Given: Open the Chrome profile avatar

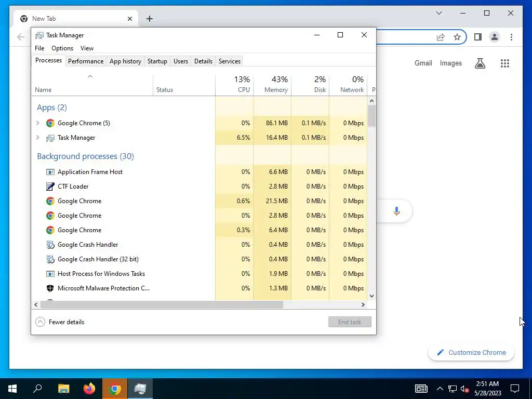Looking at the screenshot, I should 495,37.
